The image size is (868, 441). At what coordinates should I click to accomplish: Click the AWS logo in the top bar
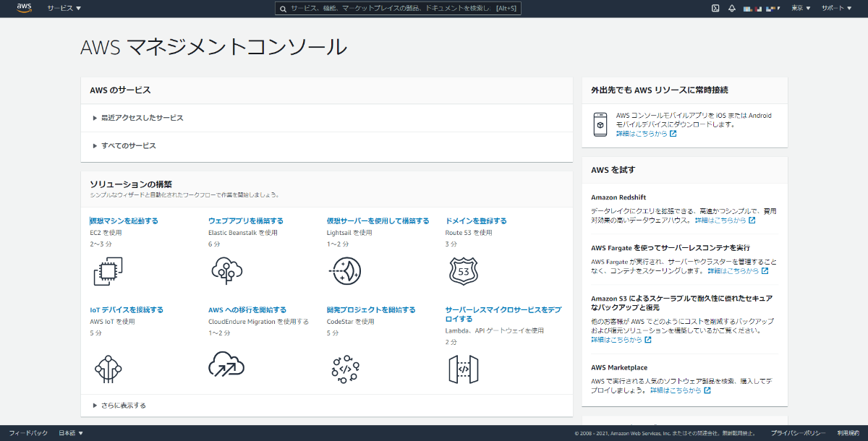pos(24,8)
